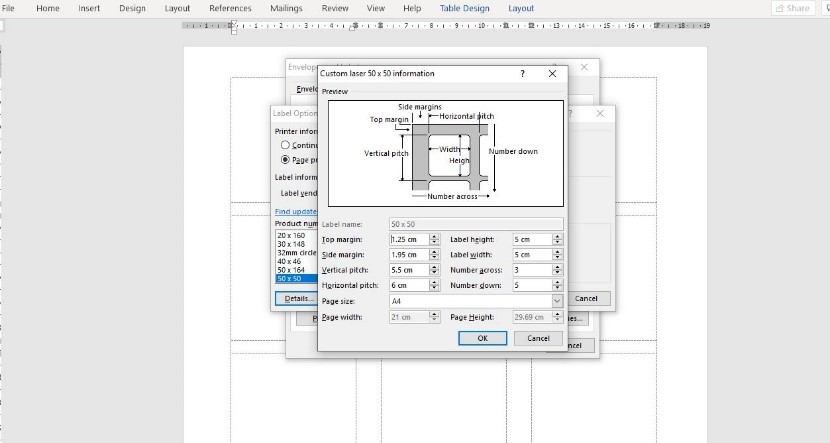Select the highlighted 50 x 50 product

click(x=296, y=278)
